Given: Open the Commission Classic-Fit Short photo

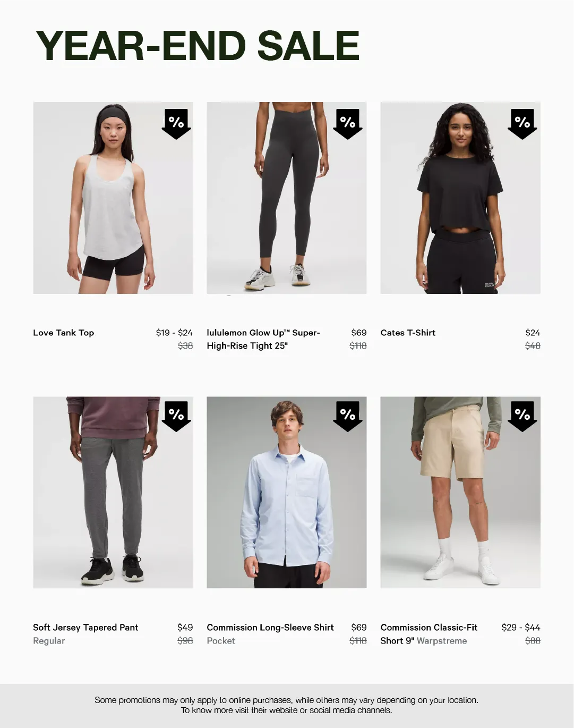Looking at the screenshot, I should click(460, 492).
